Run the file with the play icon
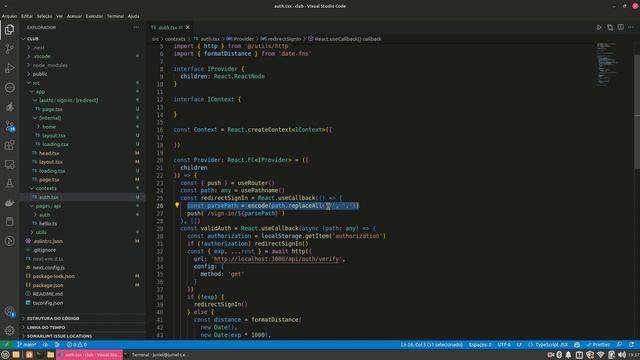 [x=599, y=27]
